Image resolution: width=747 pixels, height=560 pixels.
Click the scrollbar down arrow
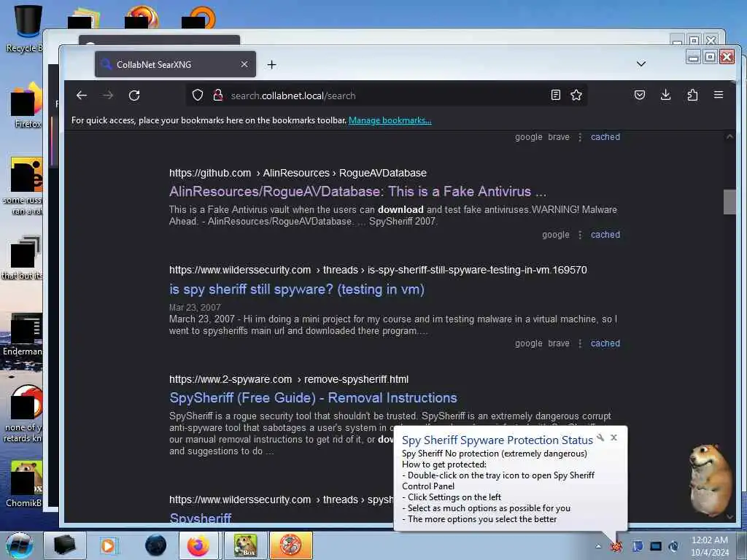click(729, 517)
